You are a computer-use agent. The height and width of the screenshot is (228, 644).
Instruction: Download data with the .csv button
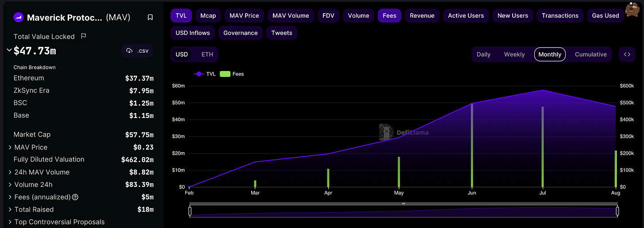click(x=138, y=51)
